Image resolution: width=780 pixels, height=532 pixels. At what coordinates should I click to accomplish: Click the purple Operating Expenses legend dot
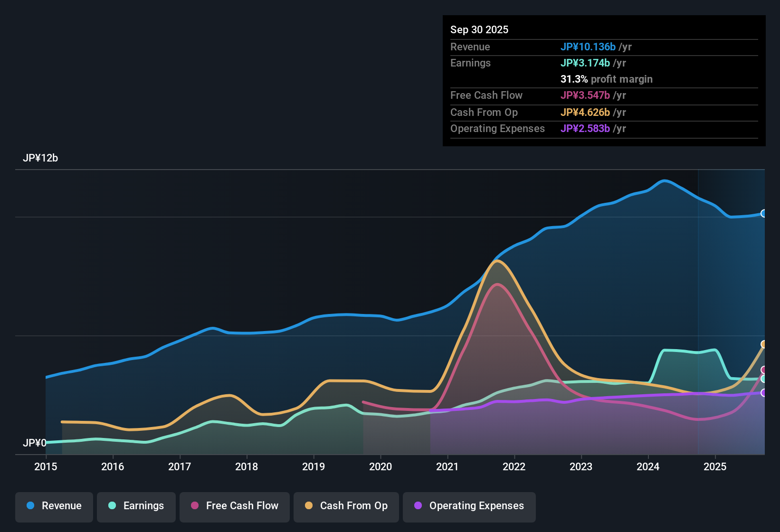click(418, 505)
